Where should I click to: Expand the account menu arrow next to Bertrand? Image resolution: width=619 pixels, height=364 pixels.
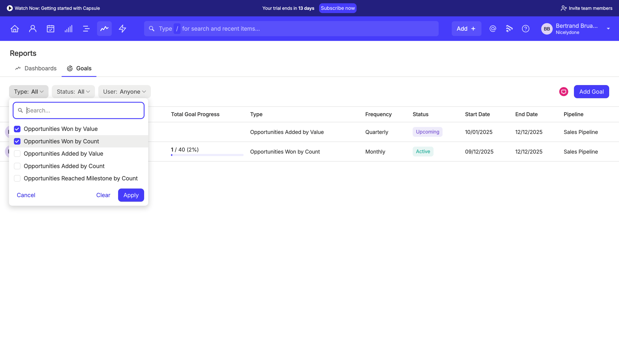coord(608,29)
